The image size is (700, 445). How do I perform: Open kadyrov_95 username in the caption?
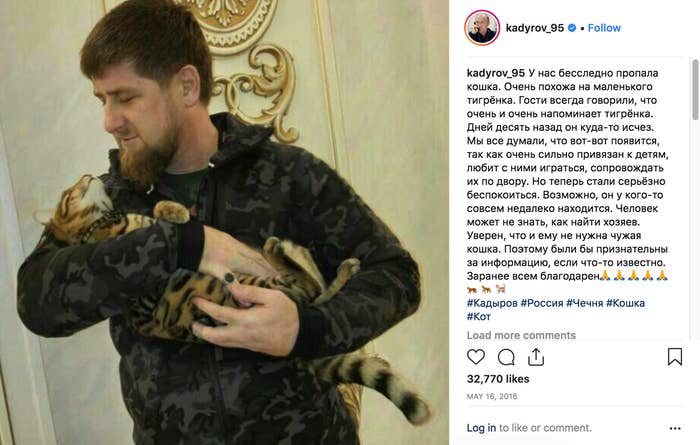(x=496, y=73)
